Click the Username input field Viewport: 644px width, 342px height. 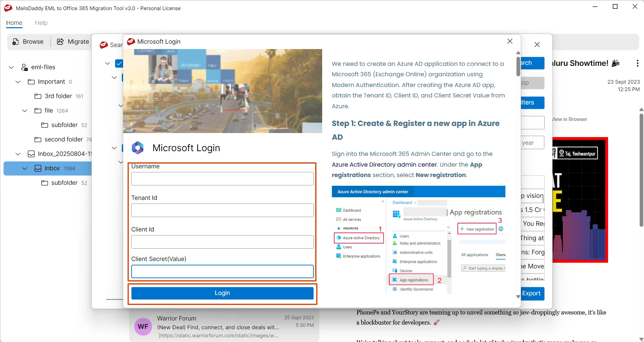point(222,178)
